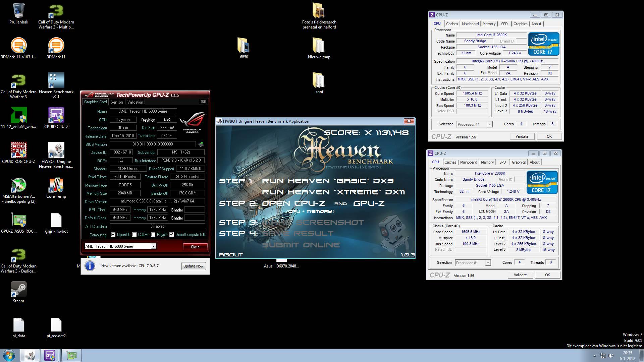Click the BIOS save chip icon in GPU-Z
644x362 pixels.
click(x=201, y=144)
